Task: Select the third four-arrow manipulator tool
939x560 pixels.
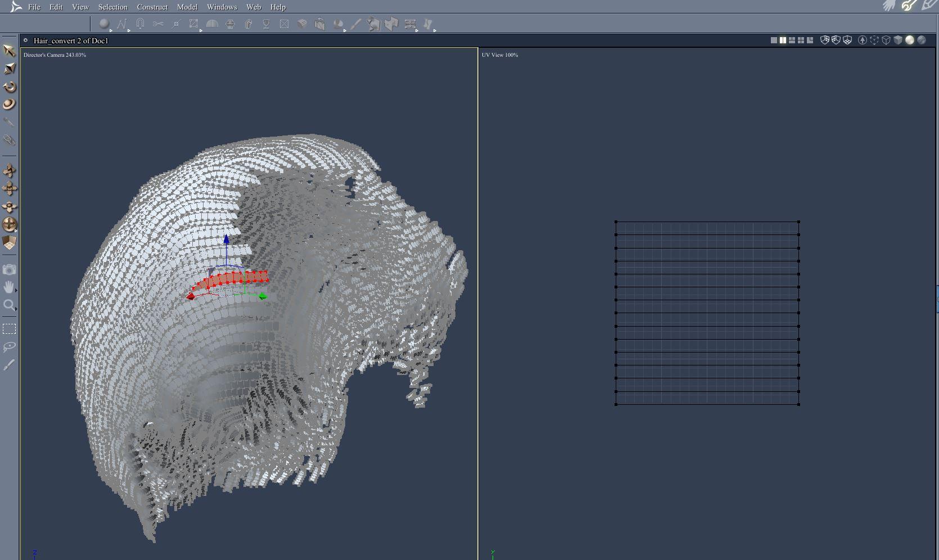Action: [x=9, y=206]
